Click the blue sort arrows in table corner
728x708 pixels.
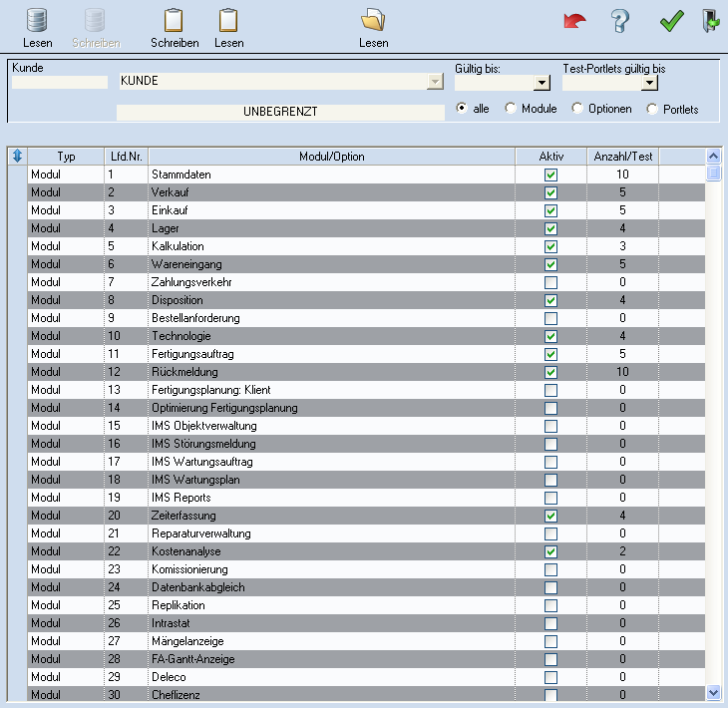point(17,157)
